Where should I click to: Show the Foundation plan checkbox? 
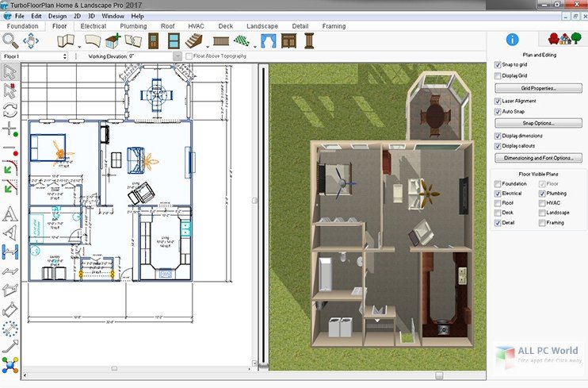coord(498,184)
